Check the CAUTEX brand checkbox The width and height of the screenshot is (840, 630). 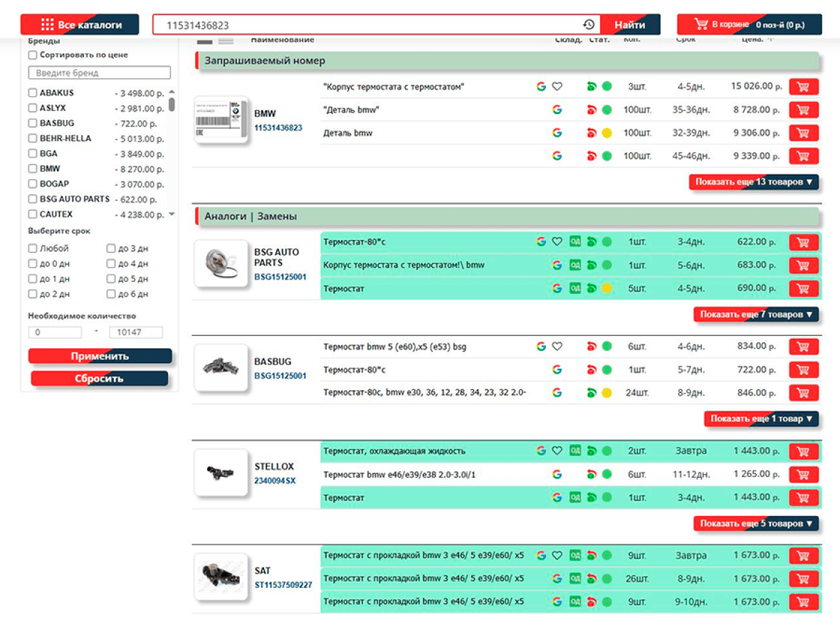click(33, 214)
